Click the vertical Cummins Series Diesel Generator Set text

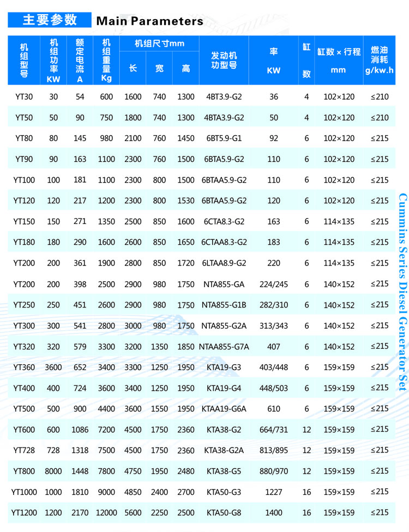click(x=402, y=292)
